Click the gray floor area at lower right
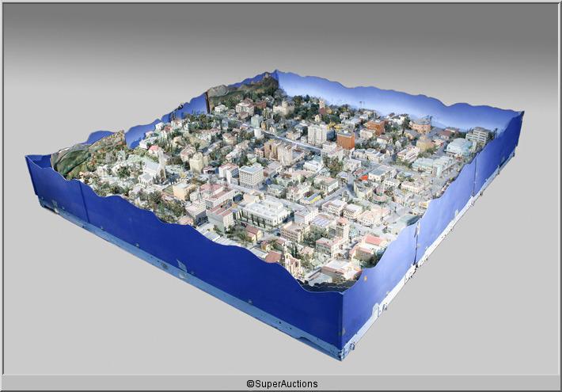 tap(475, 317)
